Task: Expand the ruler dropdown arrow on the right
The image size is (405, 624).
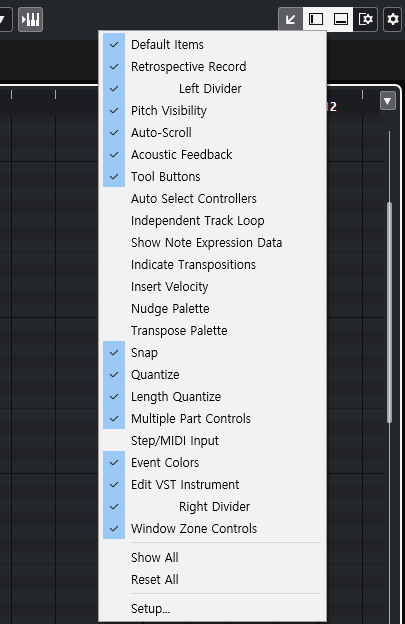Action: [388, 101]
